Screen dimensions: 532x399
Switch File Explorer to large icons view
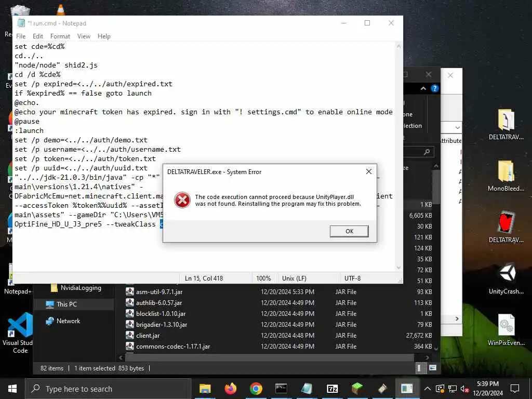click(433, 368)
